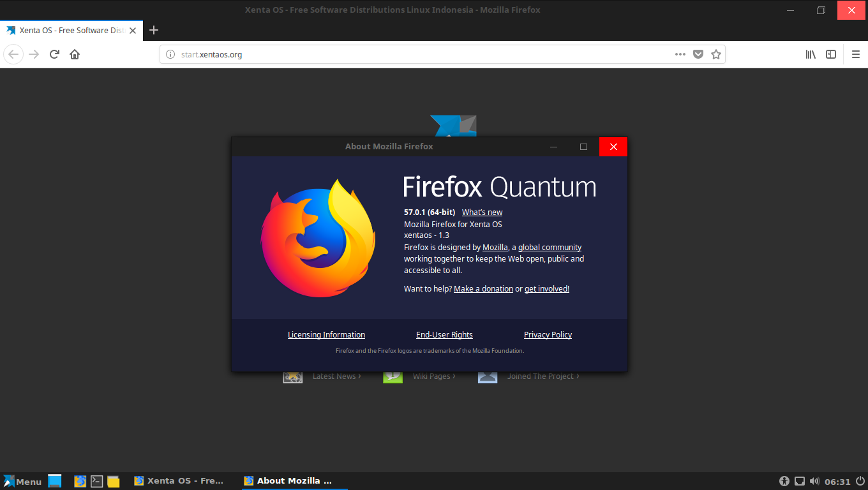
Task: Restore down the main Firefox window
Action: coord(821,10)
